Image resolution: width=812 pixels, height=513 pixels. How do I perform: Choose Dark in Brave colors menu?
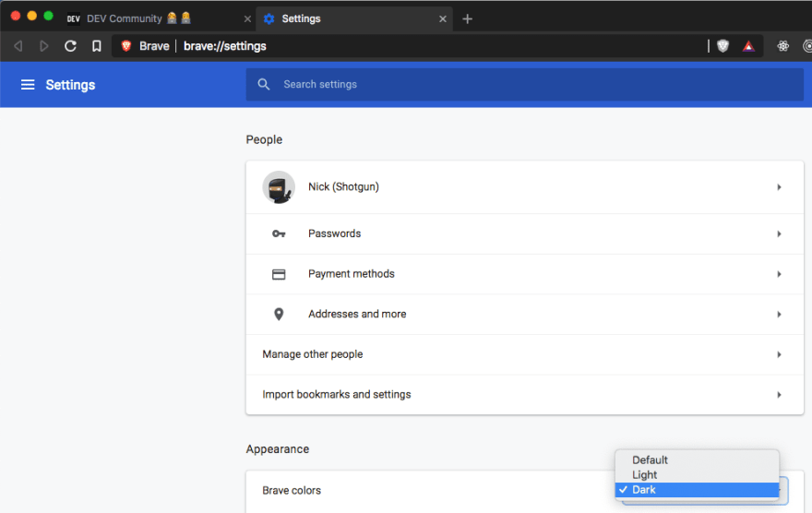697,490
